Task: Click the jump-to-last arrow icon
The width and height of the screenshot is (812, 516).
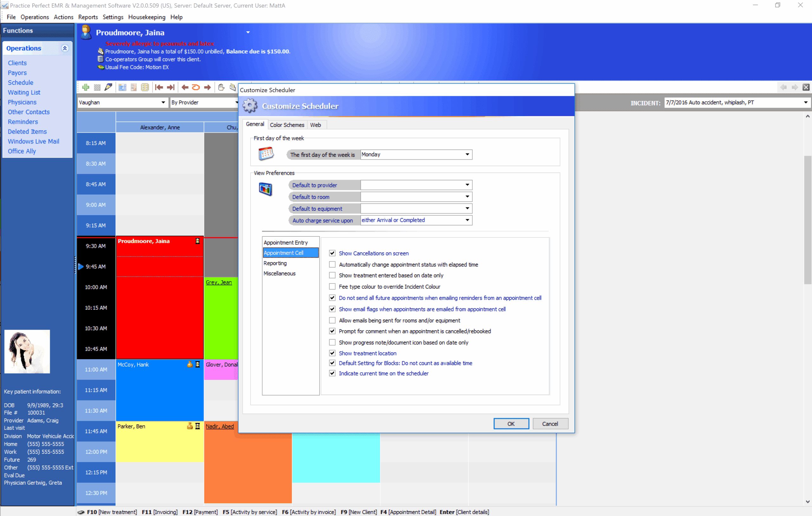Action: pyautogui.click(x=171, y=87)
